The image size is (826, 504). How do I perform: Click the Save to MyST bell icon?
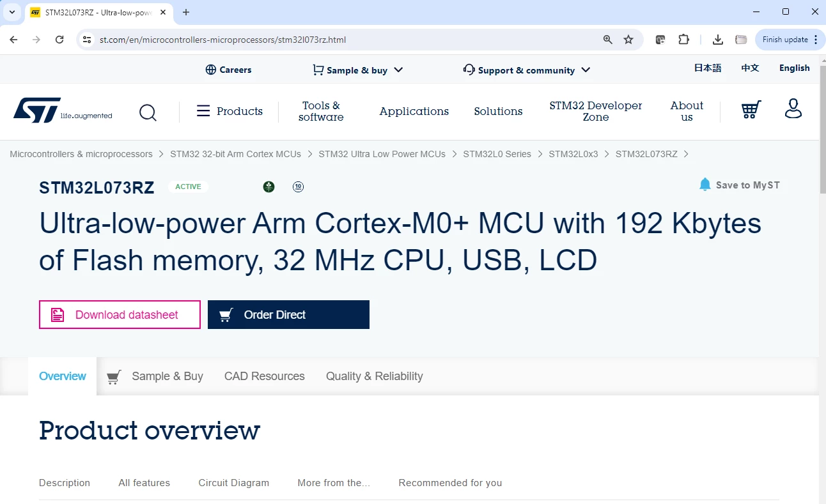click(705, 185)
